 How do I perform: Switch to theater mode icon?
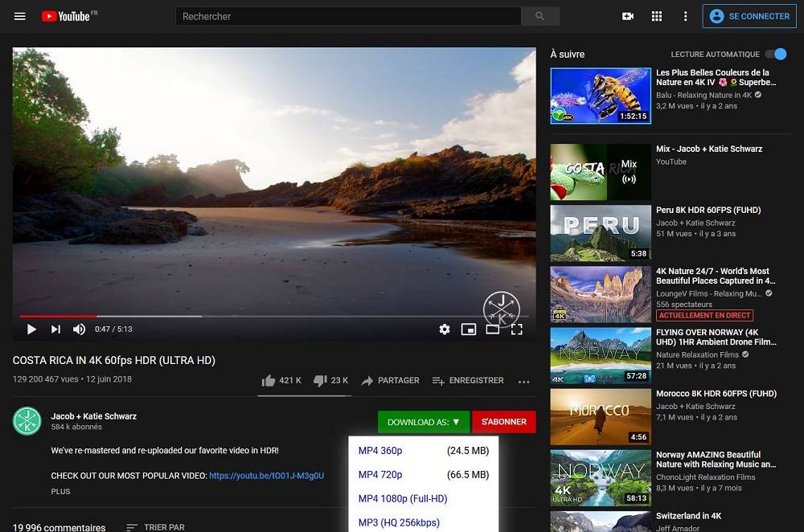coord(492,329)
